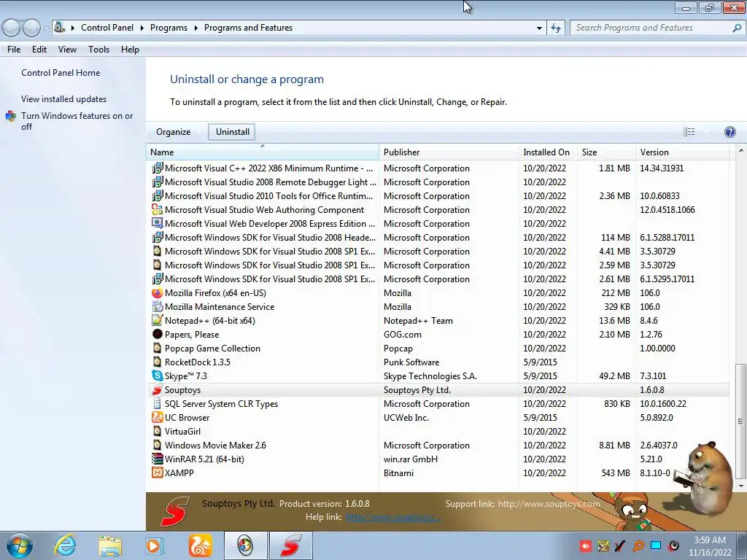The width and height of the screenshot is (747, 560).
Task: Click the Microsoft Visual Studio Web Authoring icon
Action: (157, 209)
